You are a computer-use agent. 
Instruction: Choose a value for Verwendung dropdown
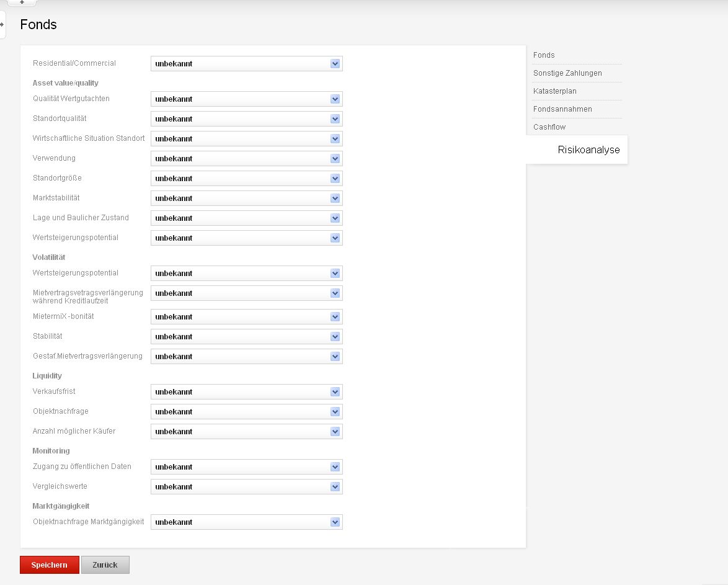pyautogui.click(x=247, y=158)
